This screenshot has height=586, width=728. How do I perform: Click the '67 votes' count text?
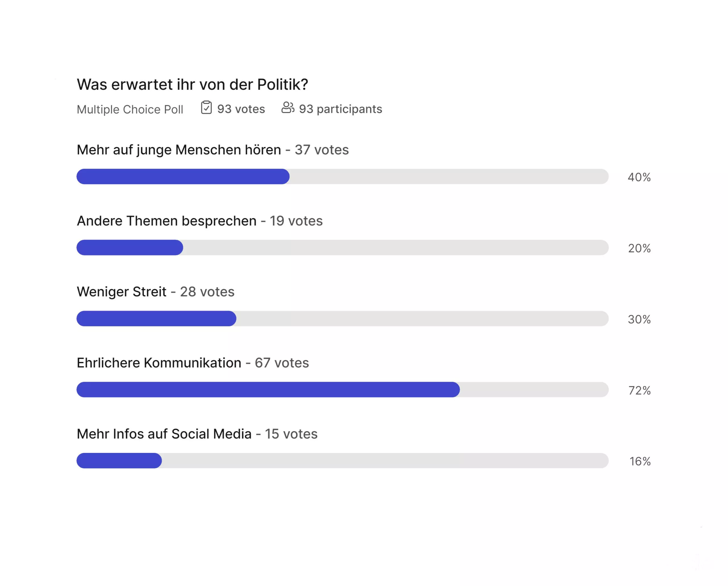click(282, 363)
